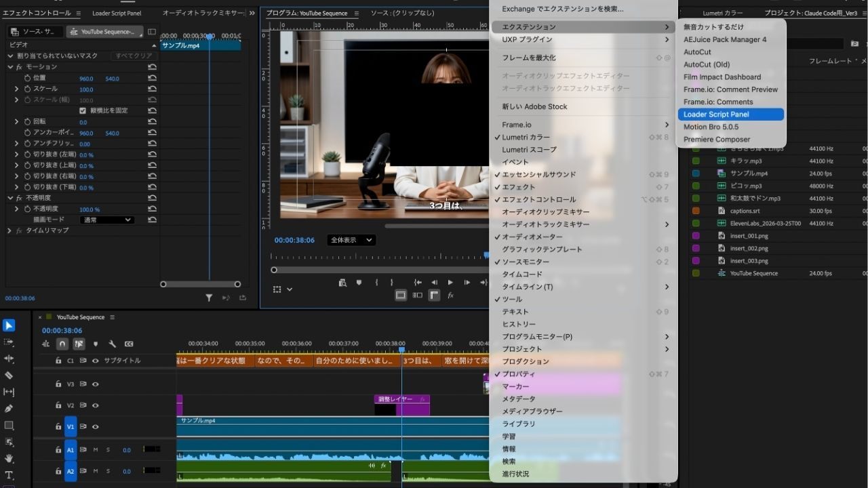Click the Program Monitor timecode
Screen dimensions: 868x488
[294, 240]
